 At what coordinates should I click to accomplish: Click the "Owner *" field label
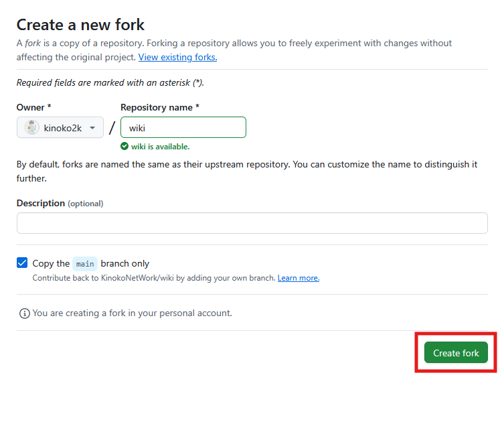point(34,107)
